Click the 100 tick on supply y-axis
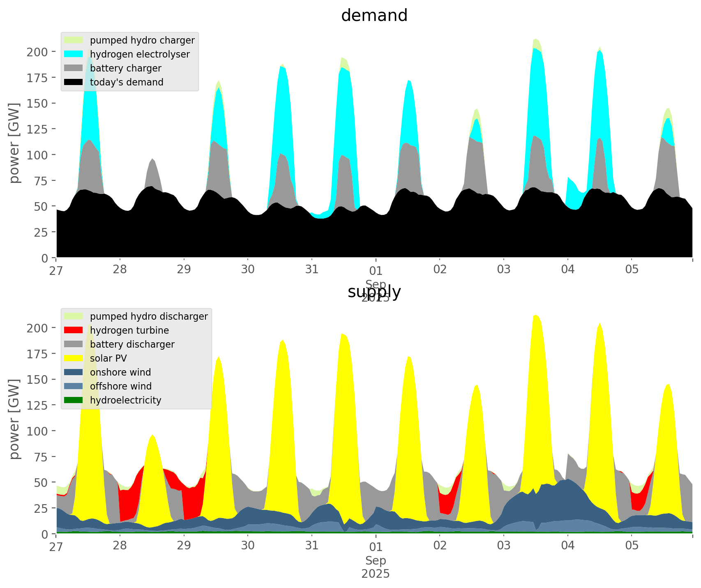This screenshot has height=588, width=701. [x=37, y=431]
